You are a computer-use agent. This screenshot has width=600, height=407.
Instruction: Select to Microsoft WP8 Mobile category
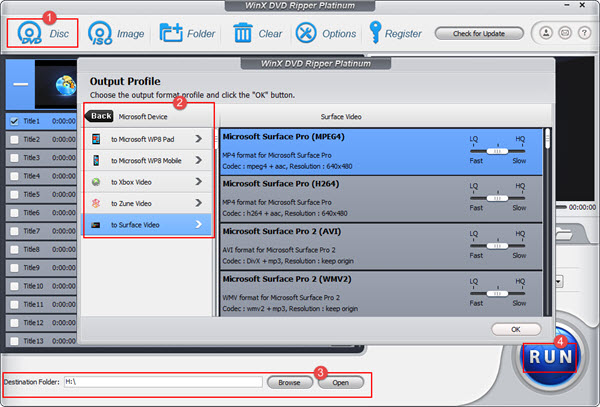(x=147, y=160)
